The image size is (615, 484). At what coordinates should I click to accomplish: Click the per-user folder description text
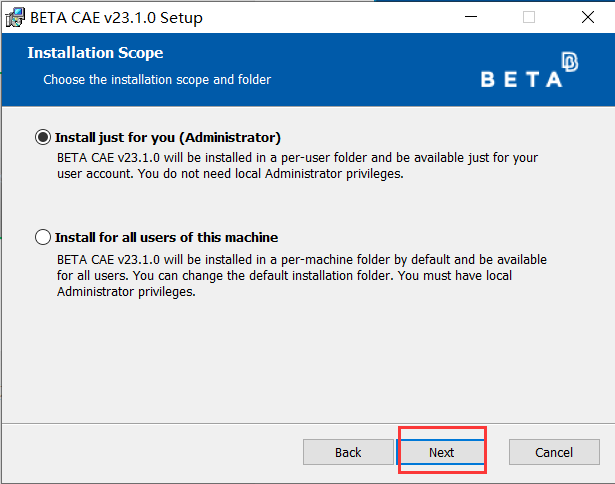[x=297, y=166]
